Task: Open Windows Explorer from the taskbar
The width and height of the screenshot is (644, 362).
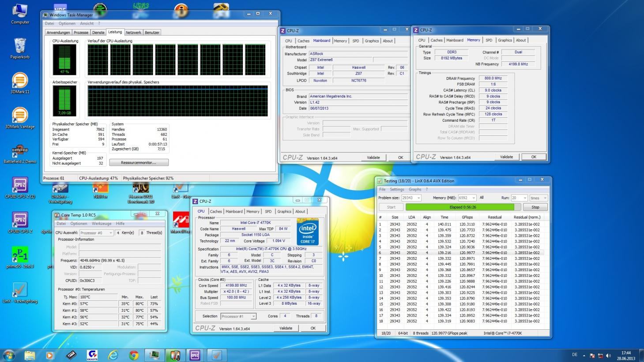Action: 30,355
